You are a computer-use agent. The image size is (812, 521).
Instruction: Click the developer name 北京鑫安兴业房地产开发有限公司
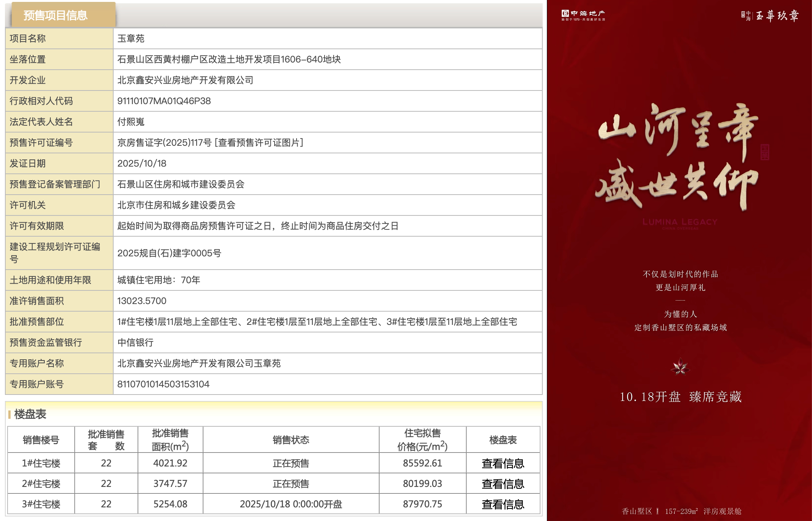(185, 80)
